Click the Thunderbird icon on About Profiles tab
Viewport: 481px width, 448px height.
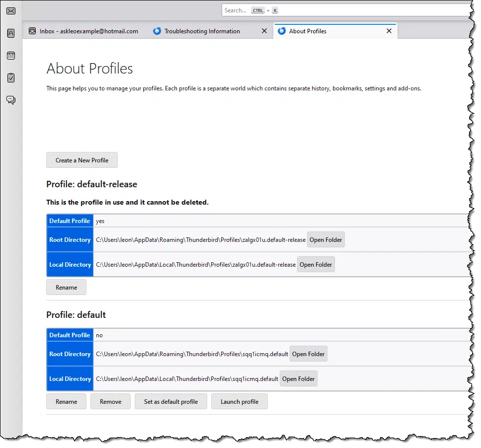[282, 31]
